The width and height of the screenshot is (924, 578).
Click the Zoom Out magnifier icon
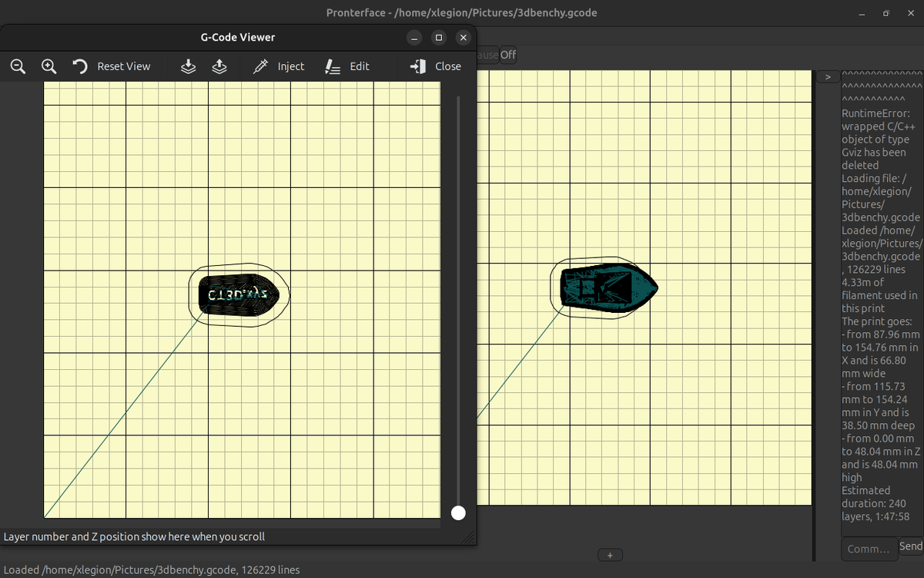(18, 66)
